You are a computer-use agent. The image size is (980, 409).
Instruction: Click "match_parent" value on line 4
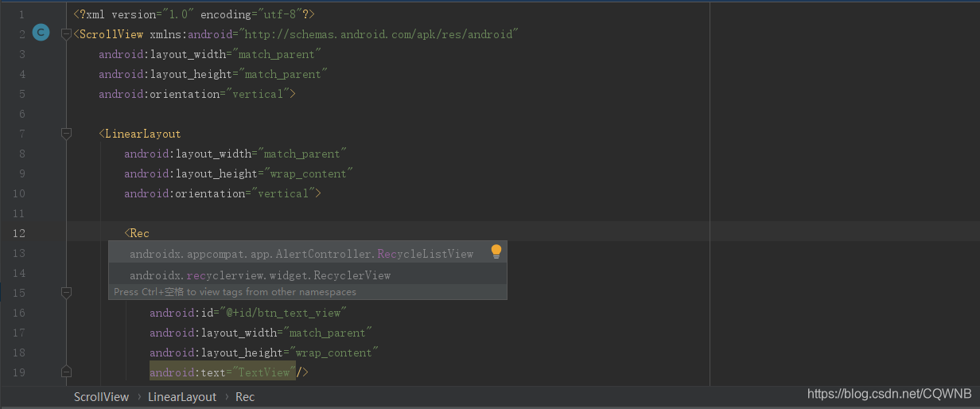[283, 74]
